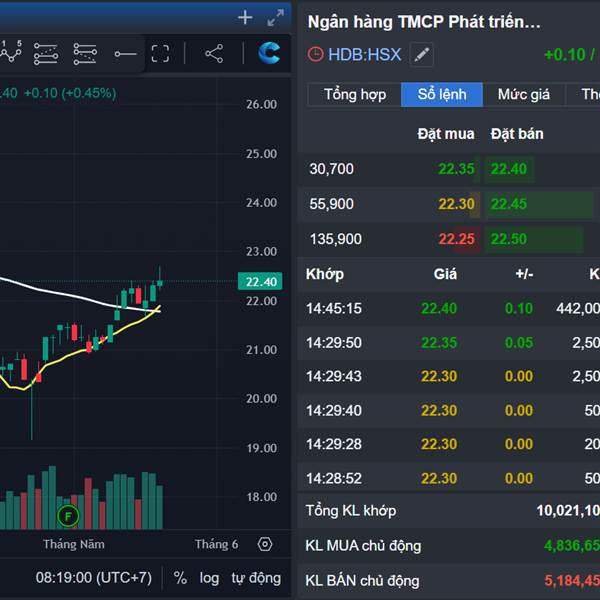The width and height of the screenshot is (600, 600).
Task: Click the +0.10 (+0.45%) change value on chart
Action: [x=70, y=93]
